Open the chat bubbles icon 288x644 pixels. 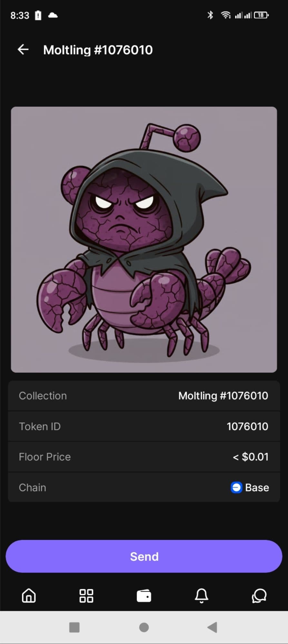[259, 596]
